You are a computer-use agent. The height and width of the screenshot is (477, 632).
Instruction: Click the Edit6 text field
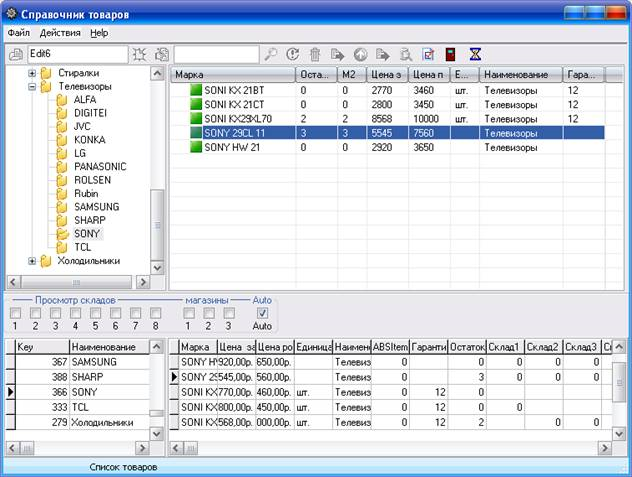pos(77,54)
